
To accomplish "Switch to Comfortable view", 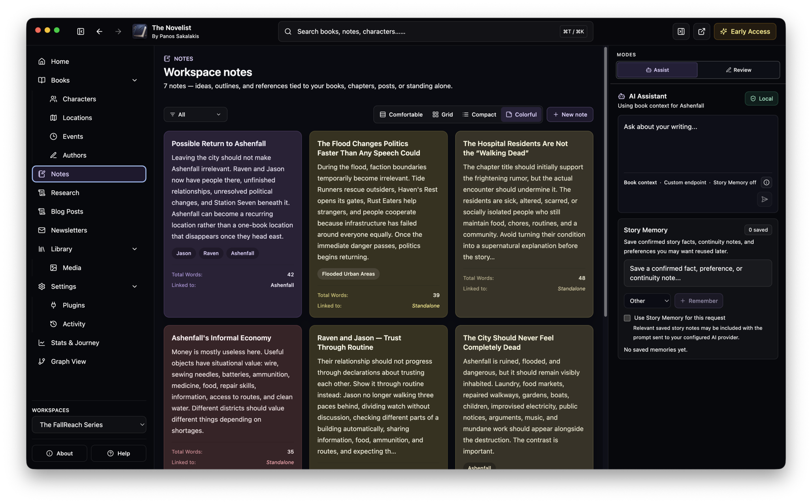I will (401, 115).
